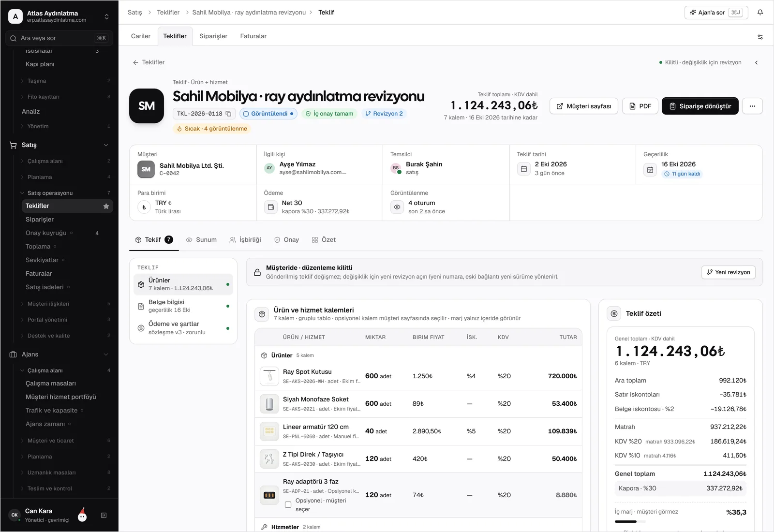Click the star icon on Teklifler
Screen dimensions: 774x532
click(106, 206)
